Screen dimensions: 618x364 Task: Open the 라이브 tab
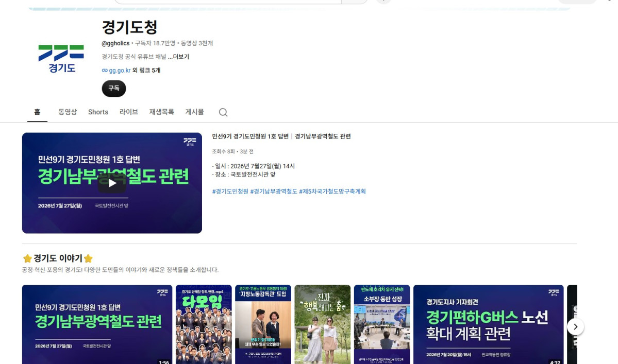129,112
